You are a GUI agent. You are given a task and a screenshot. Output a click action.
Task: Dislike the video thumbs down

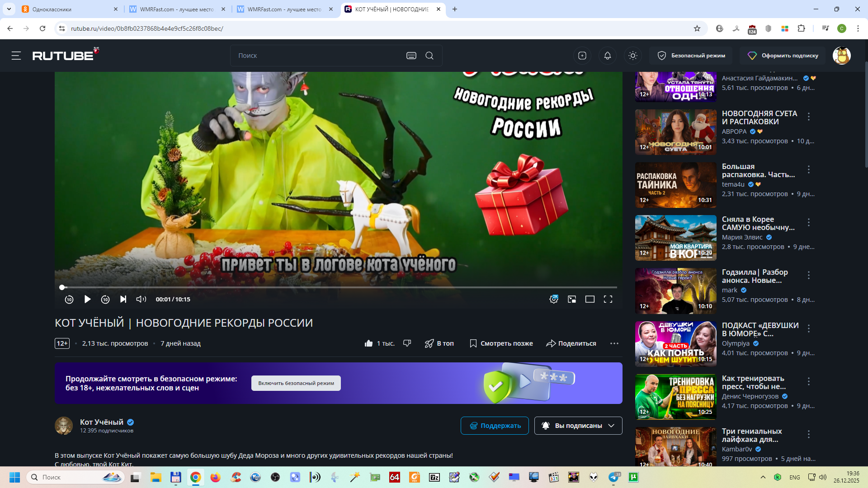[x=407, y=343]
